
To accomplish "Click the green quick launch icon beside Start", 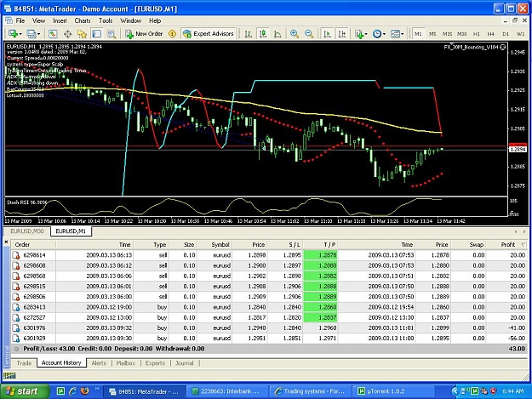I will pyautogui.click(x=60, y=391).
